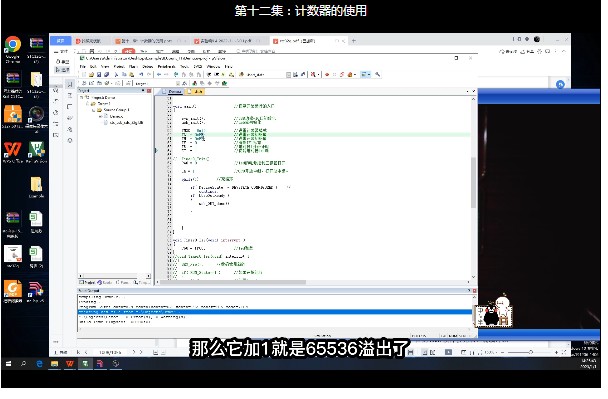
Task: Collapse the Target 1 tree node
Action: [87, 104]
